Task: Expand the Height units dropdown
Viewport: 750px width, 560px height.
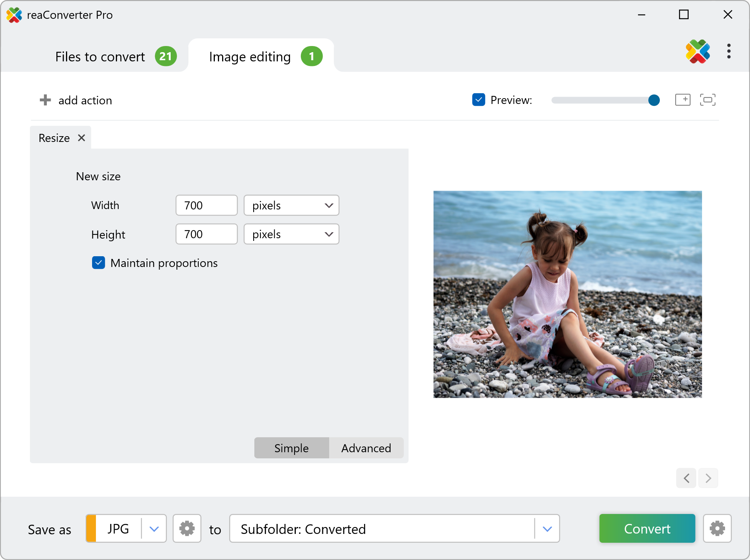Action: pyautogui.click(x=291, y=234)
